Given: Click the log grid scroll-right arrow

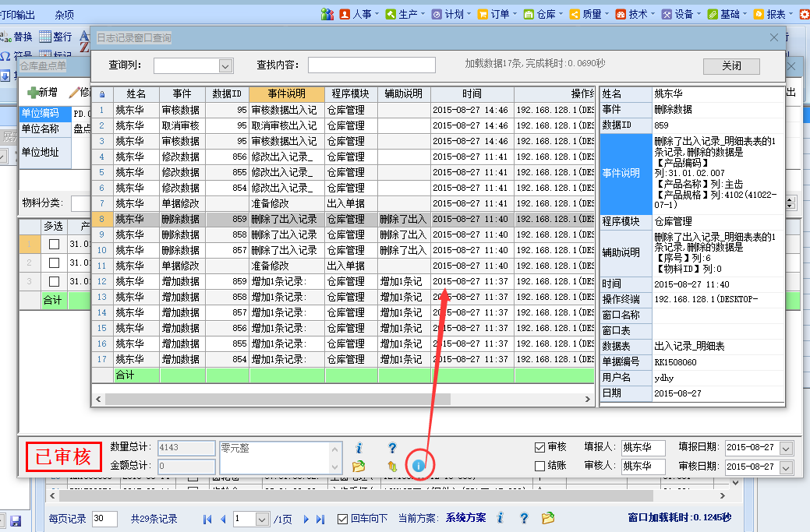Looking at the screenshot, I should click(x=587, y=399).
